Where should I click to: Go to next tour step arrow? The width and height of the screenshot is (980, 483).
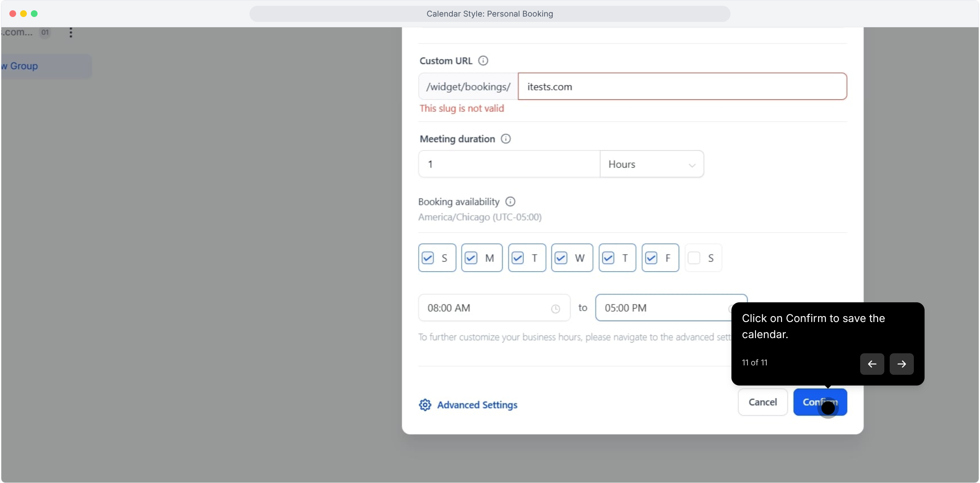(x=901, y=364)
